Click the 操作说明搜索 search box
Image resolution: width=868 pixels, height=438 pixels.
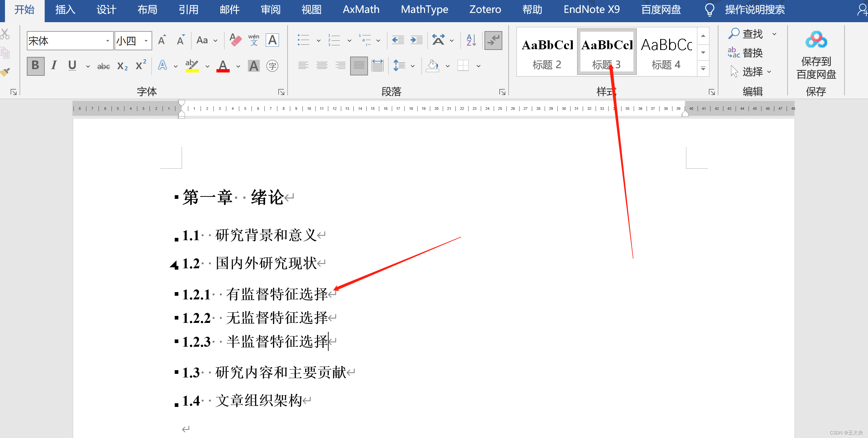(x=755, y=10)
